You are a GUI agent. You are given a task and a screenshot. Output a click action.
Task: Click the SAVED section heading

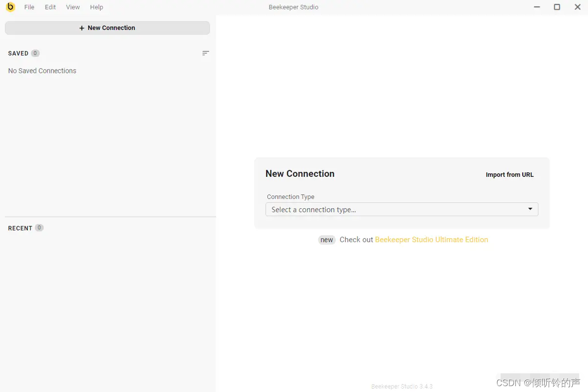tap(18, 54)
